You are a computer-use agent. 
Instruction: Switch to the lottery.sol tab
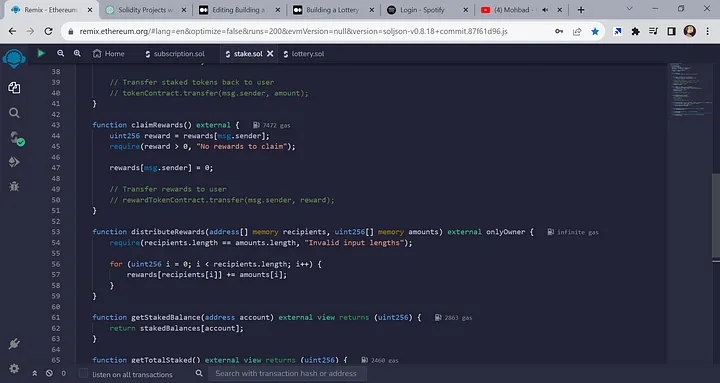pos(304,54)
